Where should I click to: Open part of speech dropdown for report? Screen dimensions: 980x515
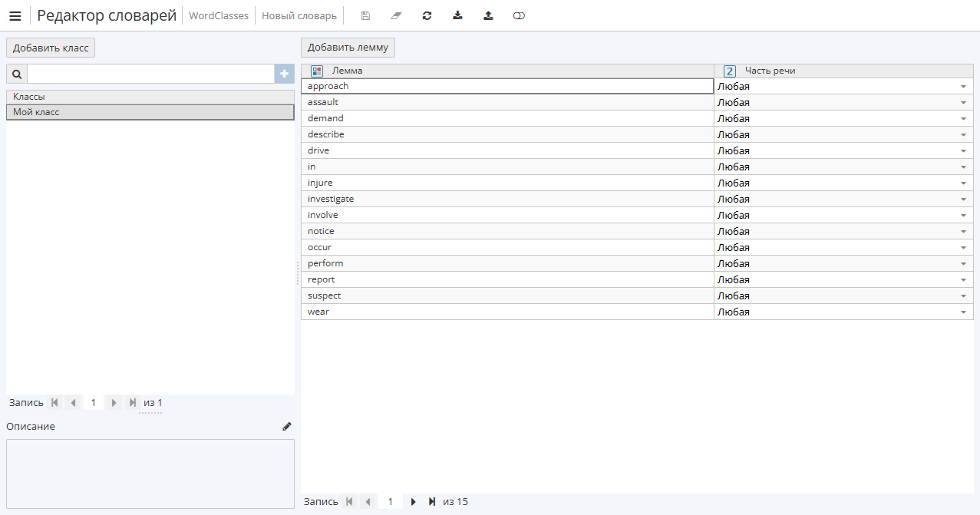coord(963,280)
